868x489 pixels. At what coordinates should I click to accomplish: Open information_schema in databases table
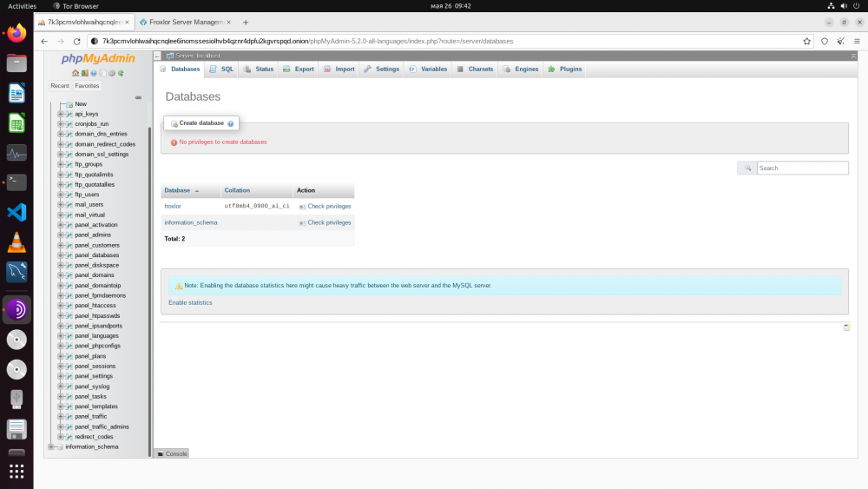191,222
